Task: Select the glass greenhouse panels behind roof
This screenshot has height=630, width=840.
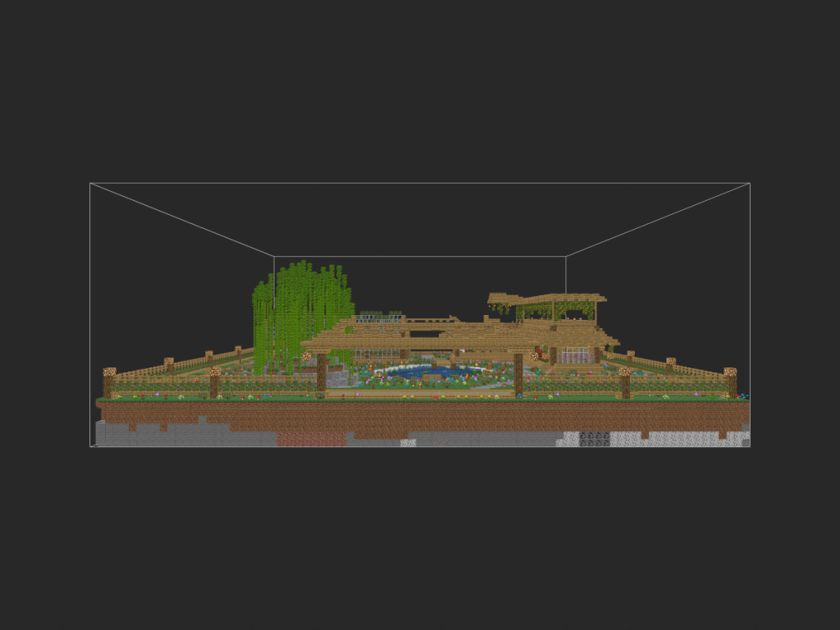Action: [x=381, y=317]
